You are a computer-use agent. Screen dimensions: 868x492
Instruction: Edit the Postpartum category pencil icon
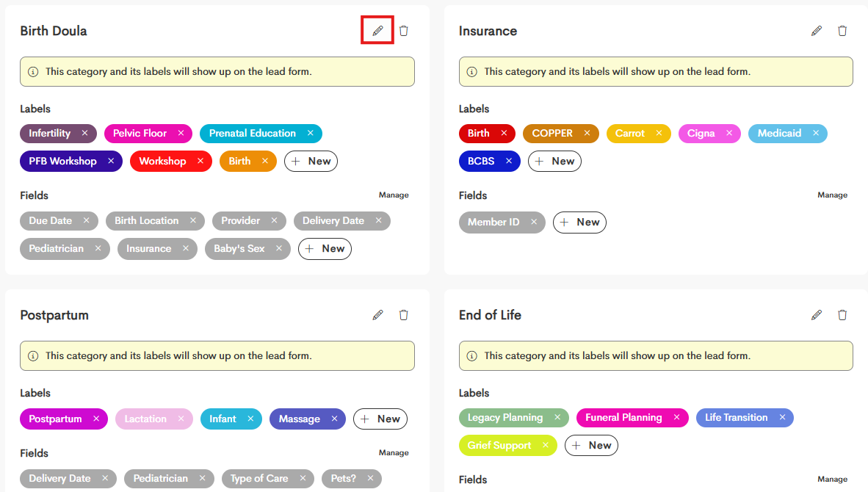(377, 315)
